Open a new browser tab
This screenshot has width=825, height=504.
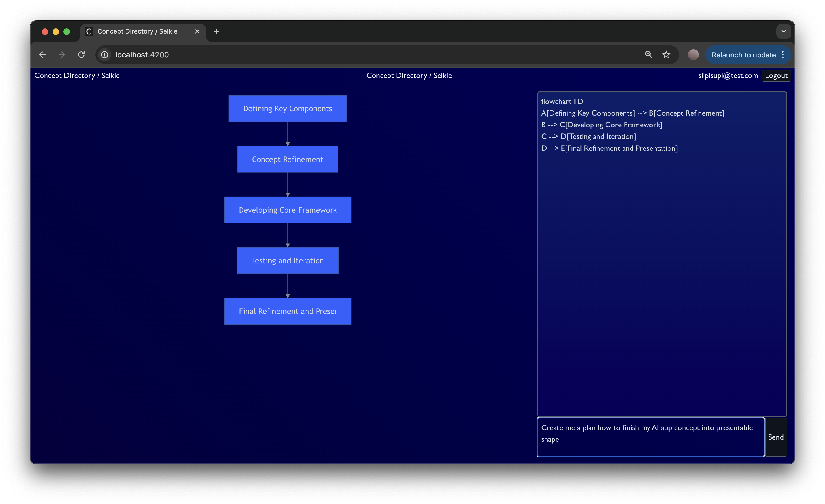click(217, 31)
